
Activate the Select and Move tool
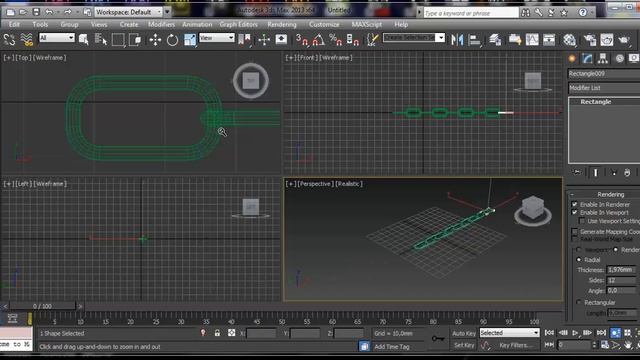pyautogui.click(x=155, y=40)
